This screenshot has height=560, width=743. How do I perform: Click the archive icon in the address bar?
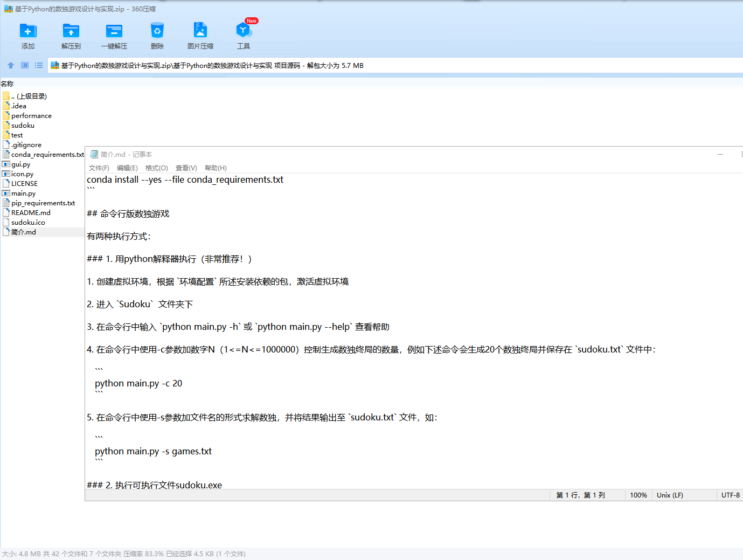point(54,65)
